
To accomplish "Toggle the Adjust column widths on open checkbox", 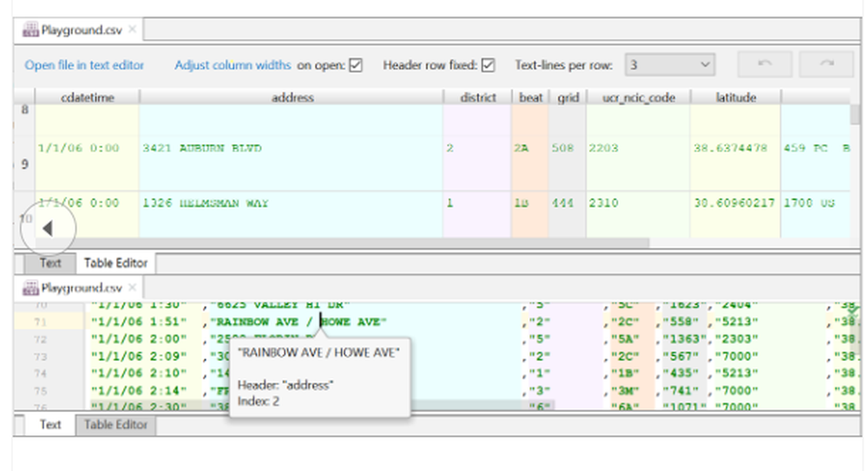I will tap(356, 65).
